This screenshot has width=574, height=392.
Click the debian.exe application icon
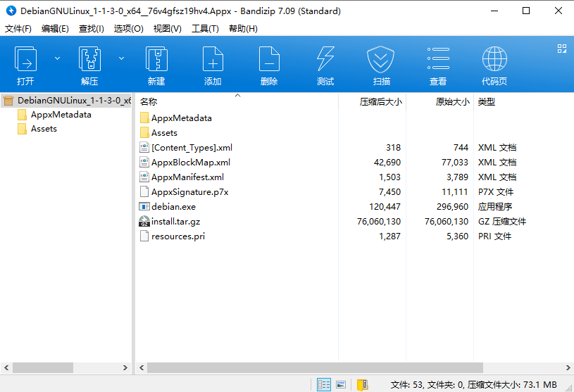pyautogui.click(x=144, y=207)
